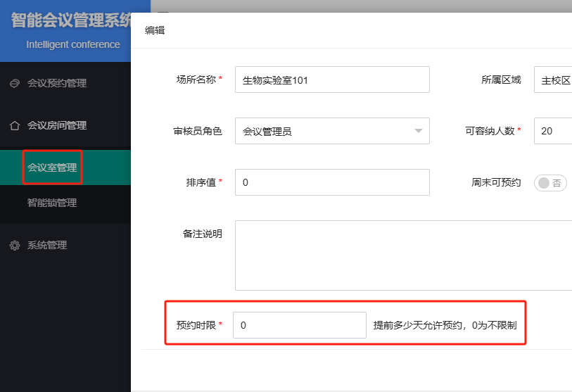Open the 所属区域 dropdown showing 主校区

[x=553, y=80]
